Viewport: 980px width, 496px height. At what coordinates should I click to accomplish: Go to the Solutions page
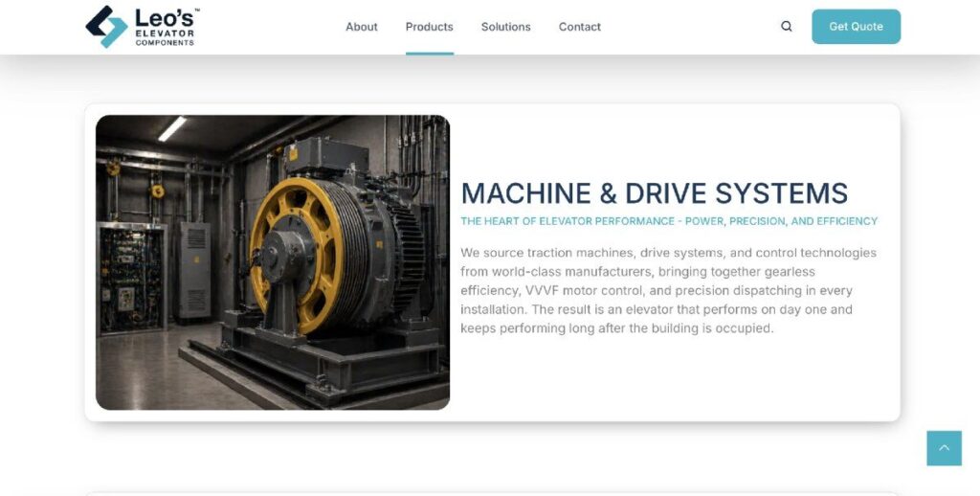click(505, 27)
